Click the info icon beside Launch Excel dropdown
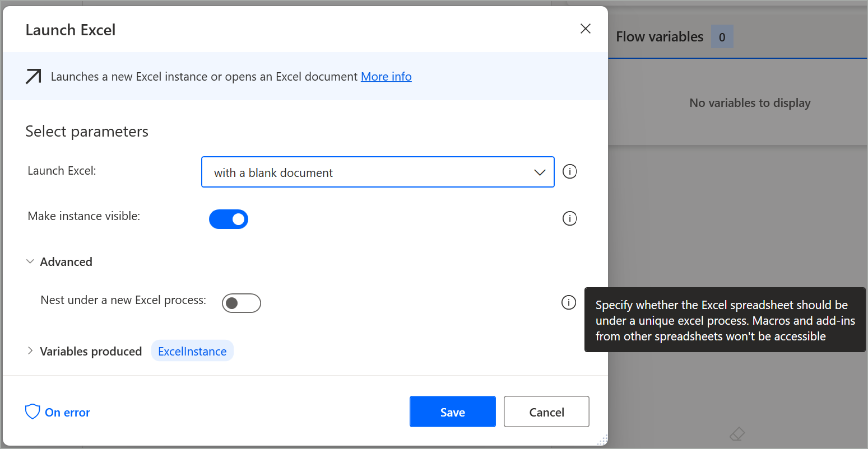Image resolution: width=868 pixels, height=449 pixels. coord(569,171)
